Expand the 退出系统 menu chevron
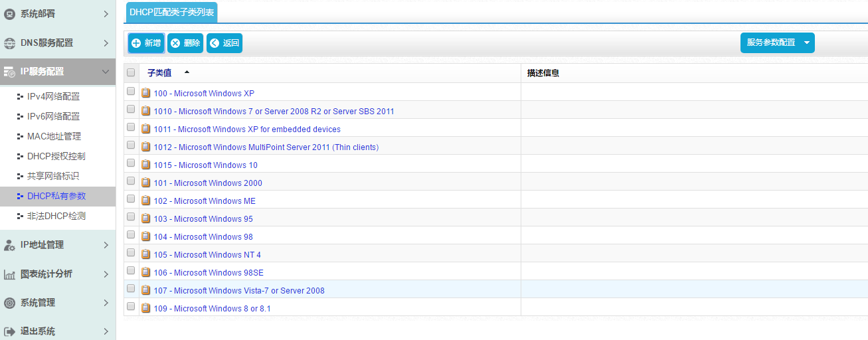Screen dimensions: 868x340 click(x=106, y=331)
